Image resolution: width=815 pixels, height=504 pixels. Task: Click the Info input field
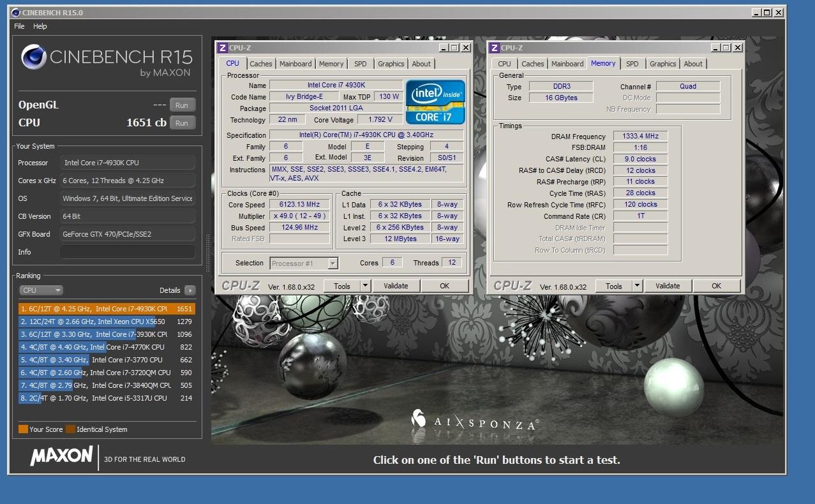click(128, 252)
